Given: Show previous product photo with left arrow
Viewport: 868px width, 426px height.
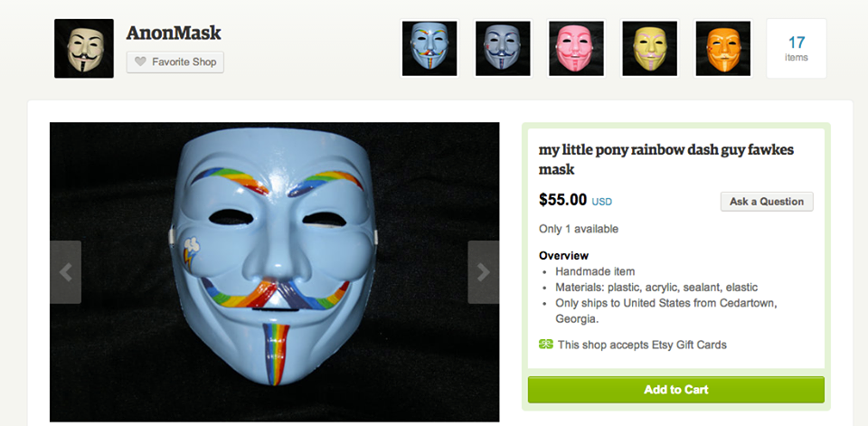Looking at the screenshot, I should [65, 271].
